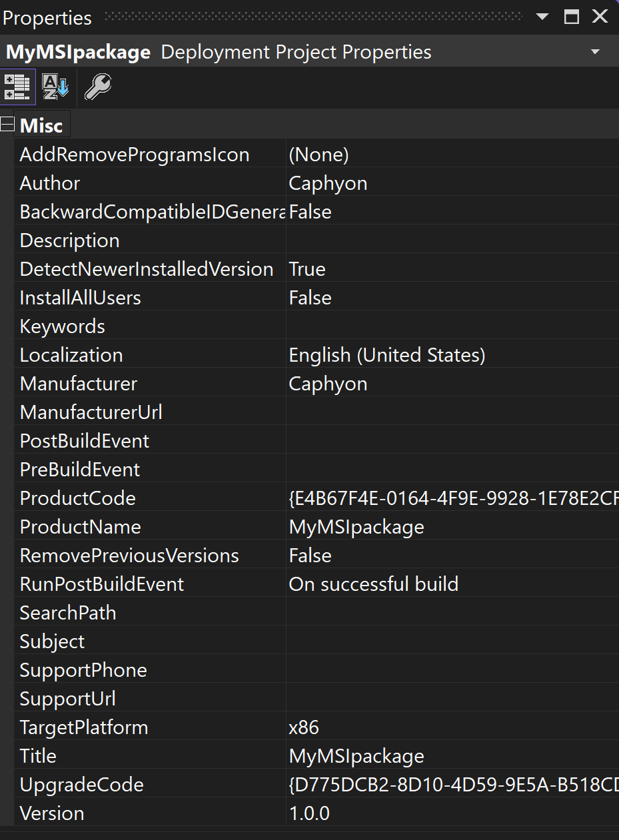Click the Keywords value field

(452, 326)
